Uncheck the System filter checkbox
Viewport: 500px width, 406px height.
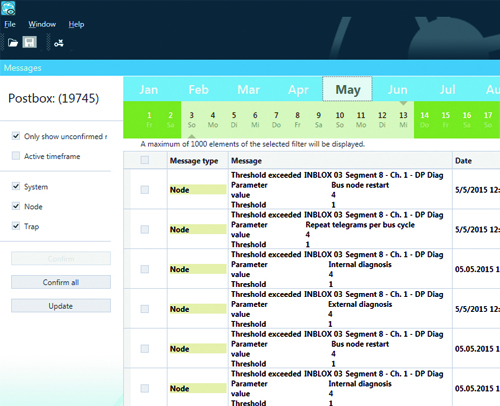(x=16, y=186)
